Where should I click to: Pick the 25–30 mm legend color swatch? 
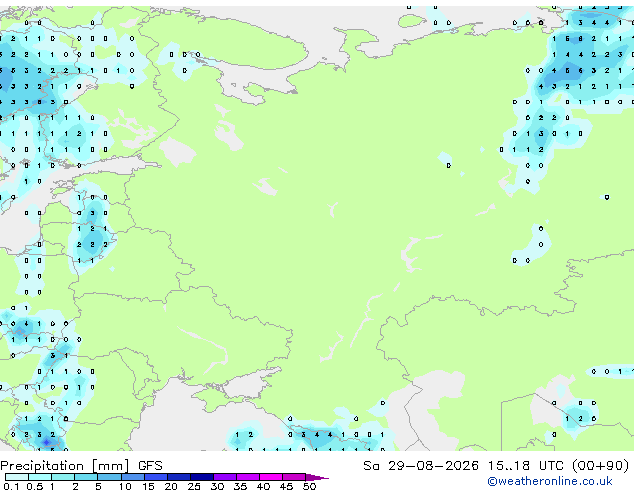202,477
